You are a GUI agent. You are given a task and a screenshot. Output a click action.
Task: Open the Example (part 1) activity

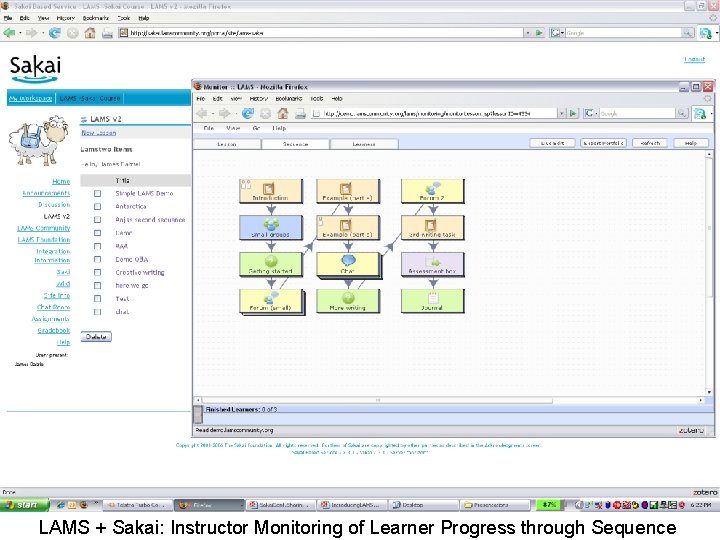tap(348, 191)
